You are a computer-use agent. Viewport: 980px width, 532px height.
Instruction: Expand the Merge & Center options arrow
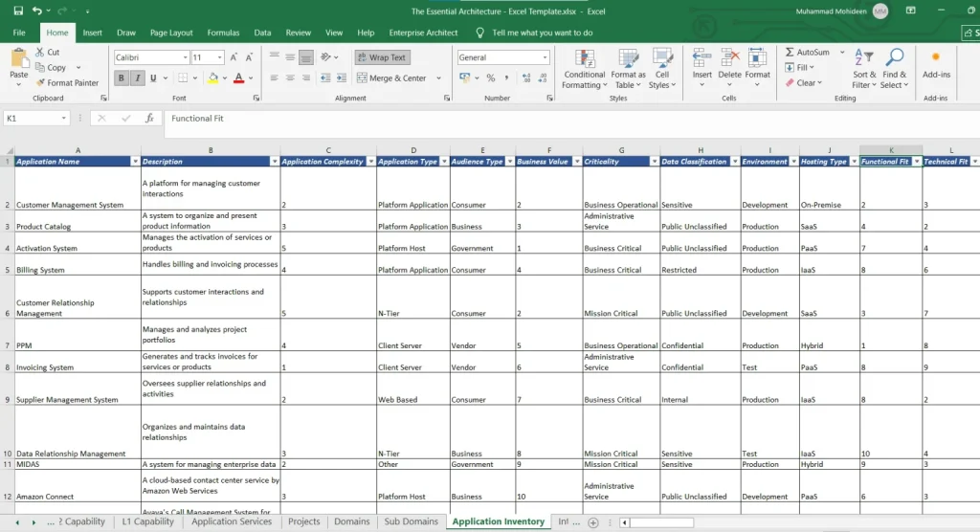click(438, 78)
